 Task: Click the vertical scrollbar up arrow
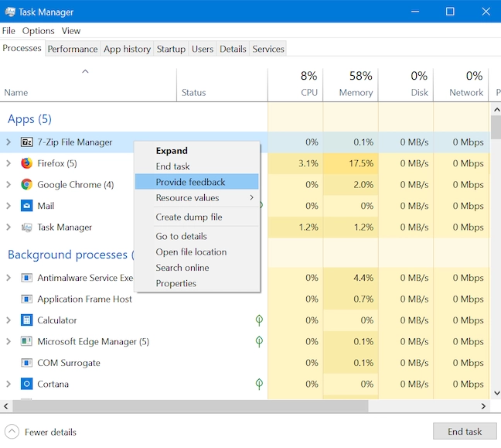coord(496,110)
